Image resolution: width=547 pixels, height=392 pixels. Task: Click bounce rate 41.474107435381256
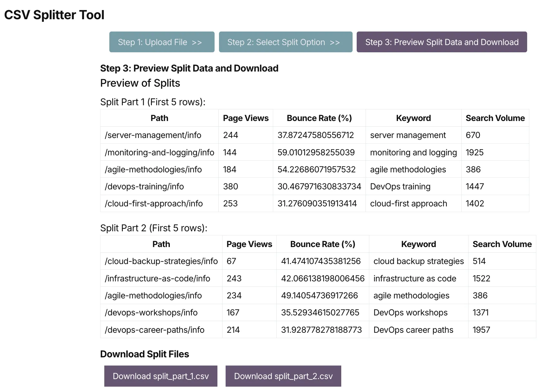pyautogui.click(x=323, y=261)
